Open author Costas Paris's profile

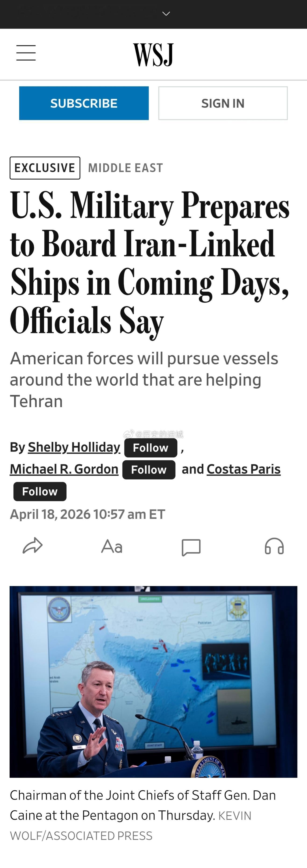point(243,469)
